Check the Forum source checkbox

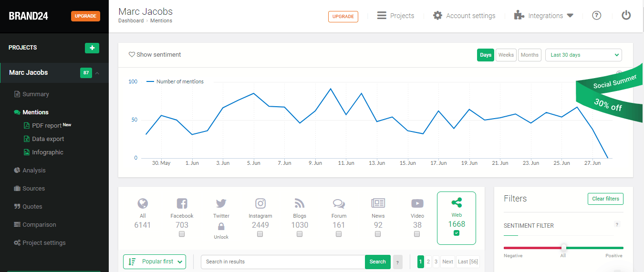[339, 234]
